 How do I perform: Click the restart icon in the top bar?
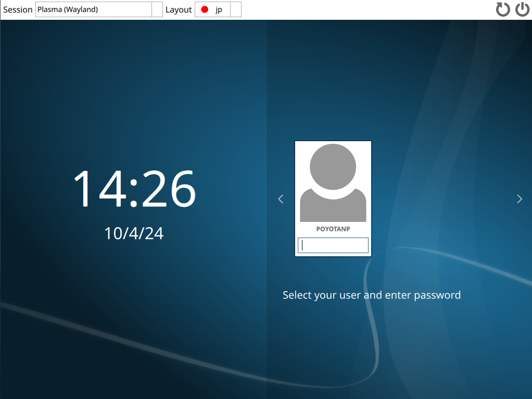coord(503,9)
